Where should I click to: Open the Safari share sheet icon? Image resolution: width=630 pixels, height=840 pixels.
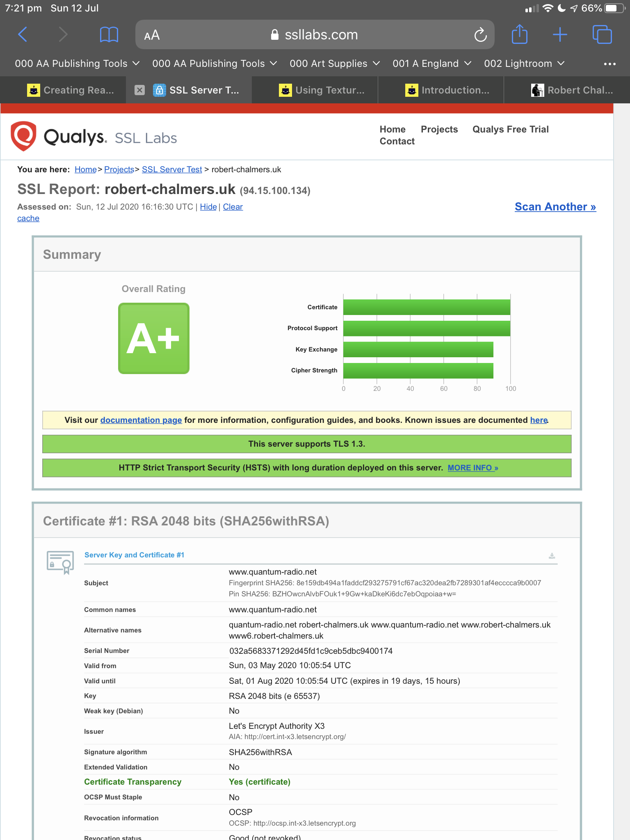520,34
